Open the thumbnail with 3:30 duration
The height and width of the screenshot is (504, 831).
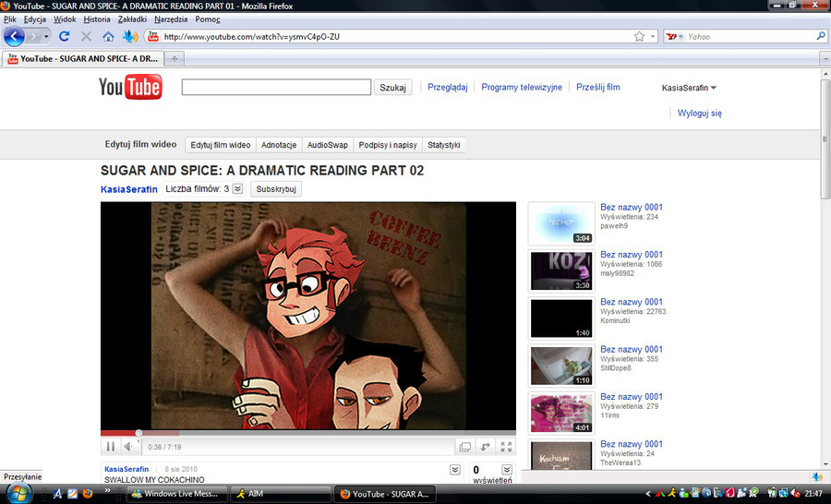[561, 270]
